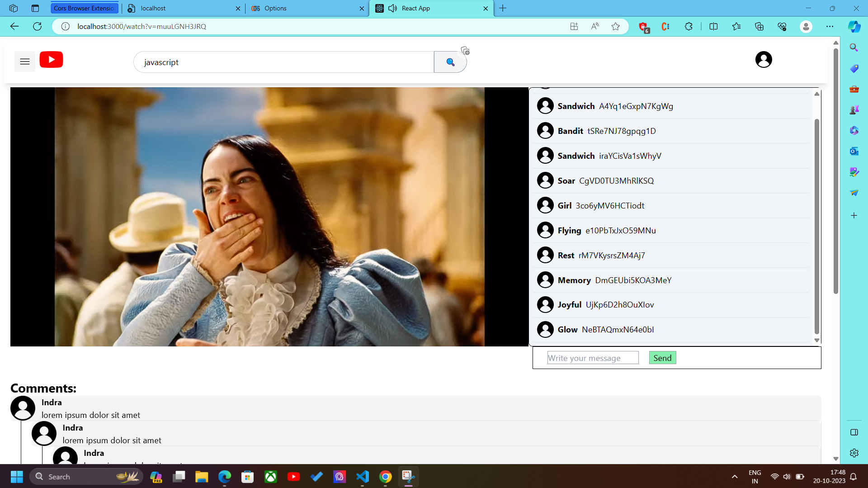
Task: Click the Cors Browser Extension tab
Action: [84, 8]
